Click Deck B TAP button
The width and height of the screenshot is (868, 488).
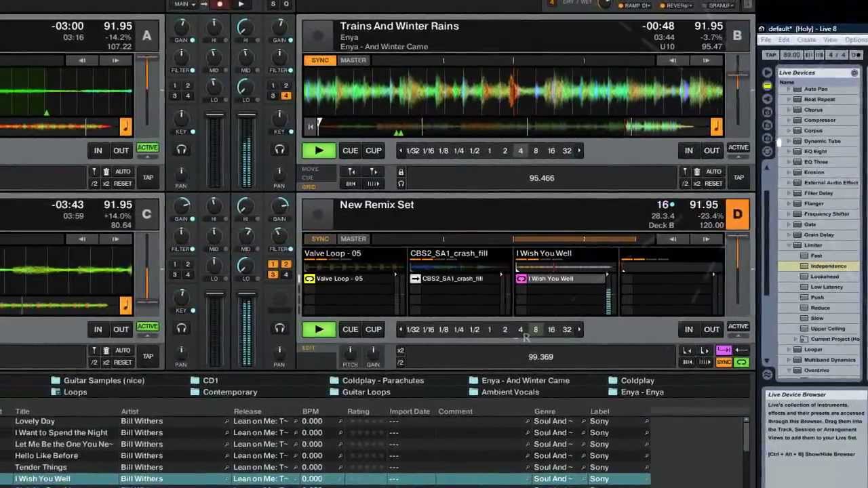[x=738, y=178]
